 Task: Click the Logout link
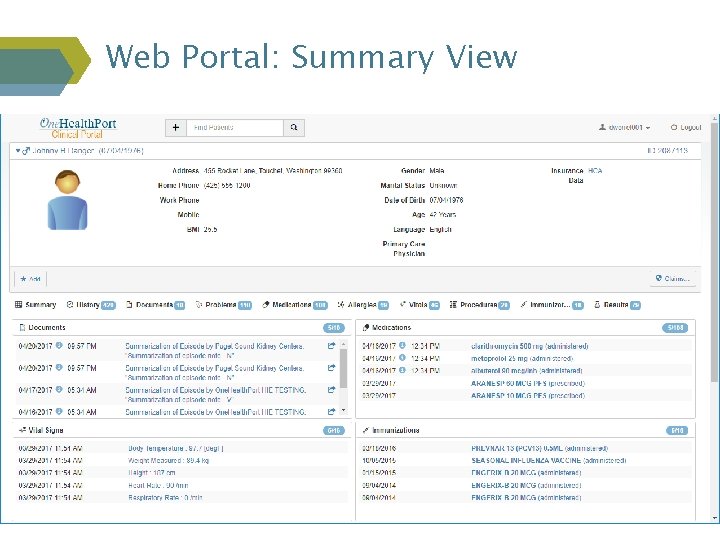[686, 127]
